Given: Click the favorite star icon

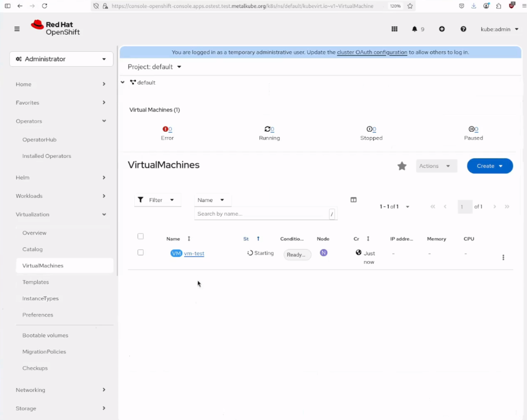Looking at the screenshot, I should click(402, 166).
